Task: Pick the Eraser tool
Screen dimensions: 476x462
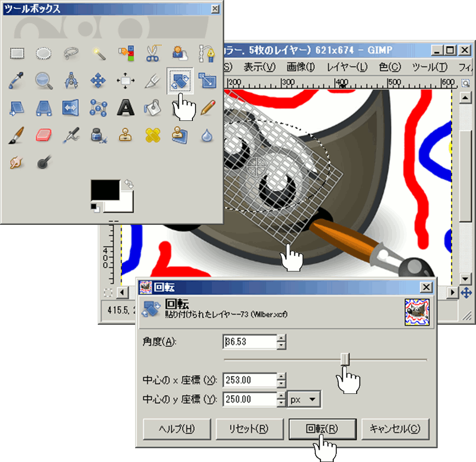Action: tap(44, 135)
